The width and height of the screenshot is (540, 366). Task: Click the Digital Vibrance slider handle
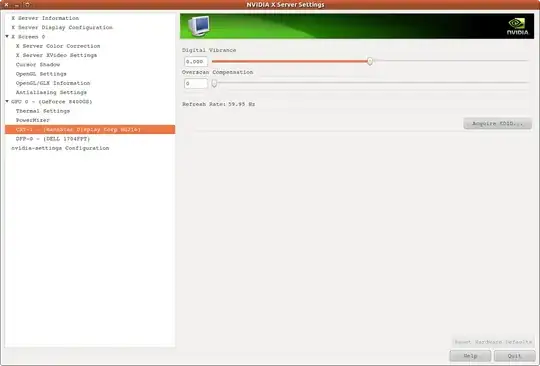click(370, 61)
